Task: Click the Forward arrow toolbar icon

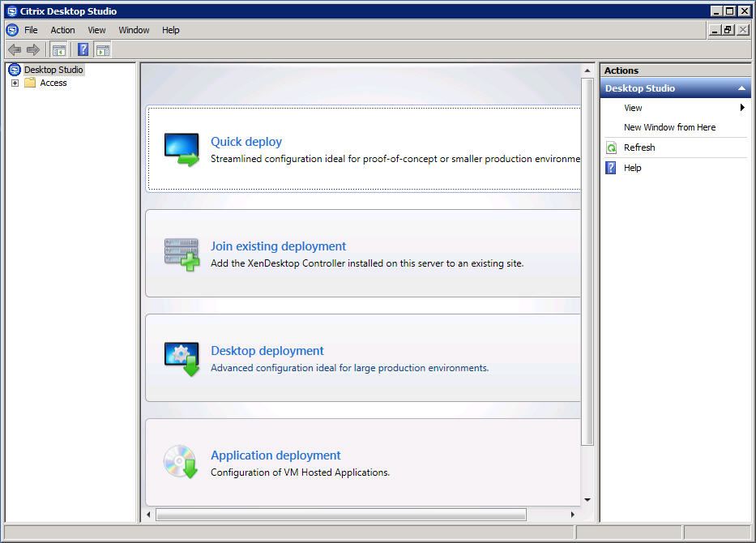Action: click(32, 49)
